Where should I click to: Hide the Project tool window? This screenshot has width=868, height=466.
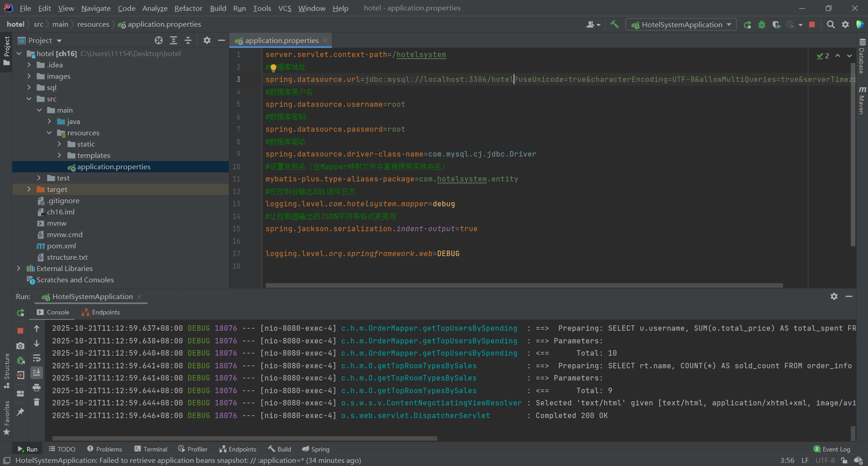coord(222,40)
